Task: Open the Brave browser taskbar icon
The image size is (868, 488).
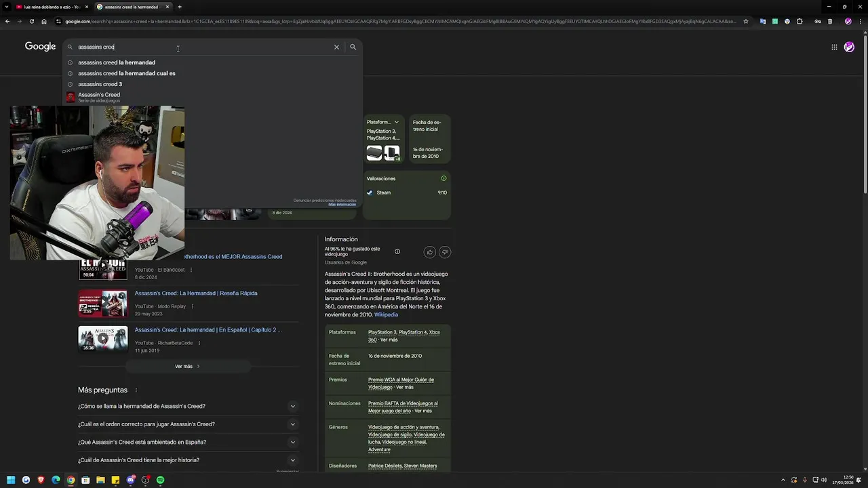Action: 41,480
